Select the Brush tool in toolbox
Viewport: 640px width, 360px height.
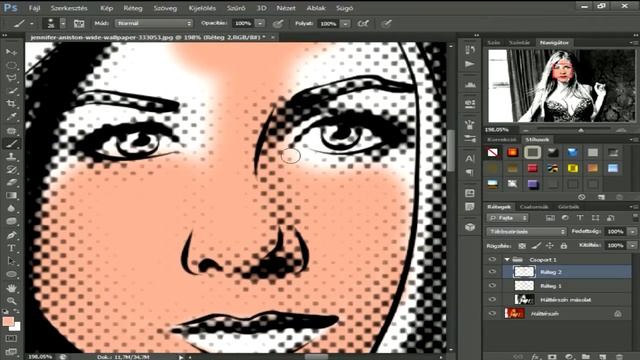[x=11, y=143]
